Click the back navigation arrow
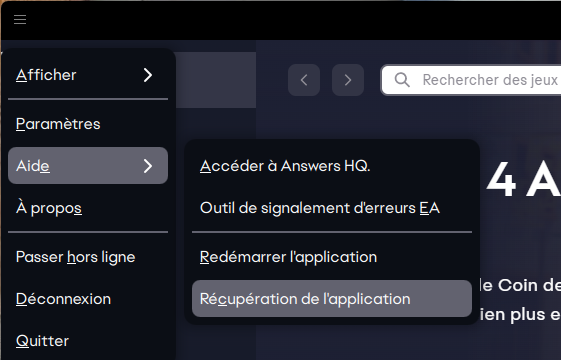 [304, 80]
